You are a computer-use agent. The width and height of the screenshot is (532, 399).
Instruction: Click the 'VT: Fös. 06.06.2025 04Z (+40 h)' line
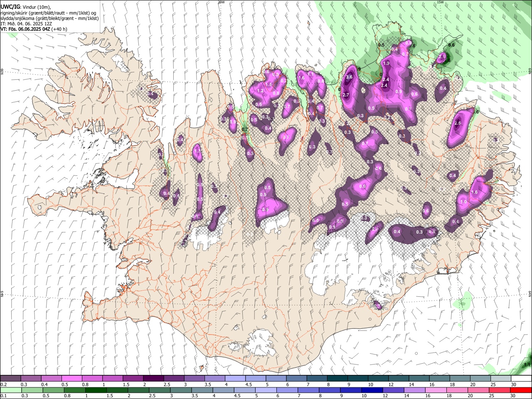click(x=34, y=29)
